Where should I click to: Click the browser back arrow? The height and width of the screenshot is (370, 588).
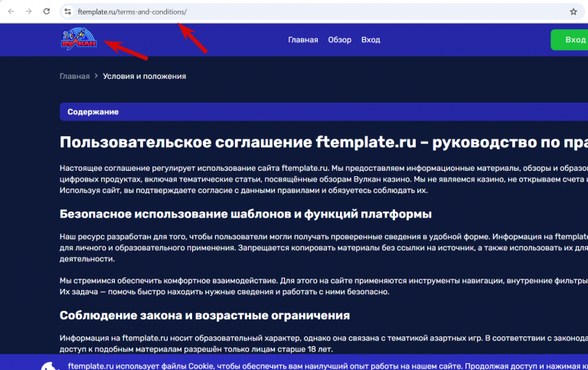[x=11, y=11]
